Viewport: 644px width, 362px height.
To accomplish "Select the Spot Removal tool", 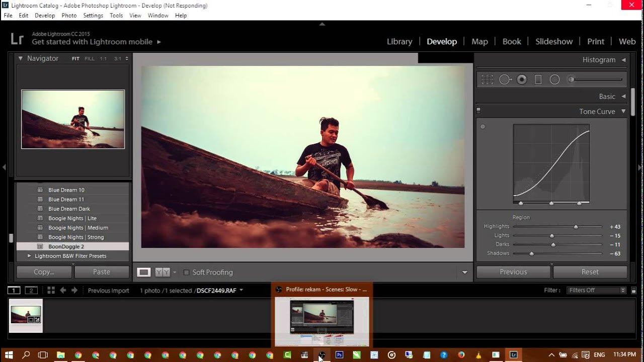I will point(505,79).
